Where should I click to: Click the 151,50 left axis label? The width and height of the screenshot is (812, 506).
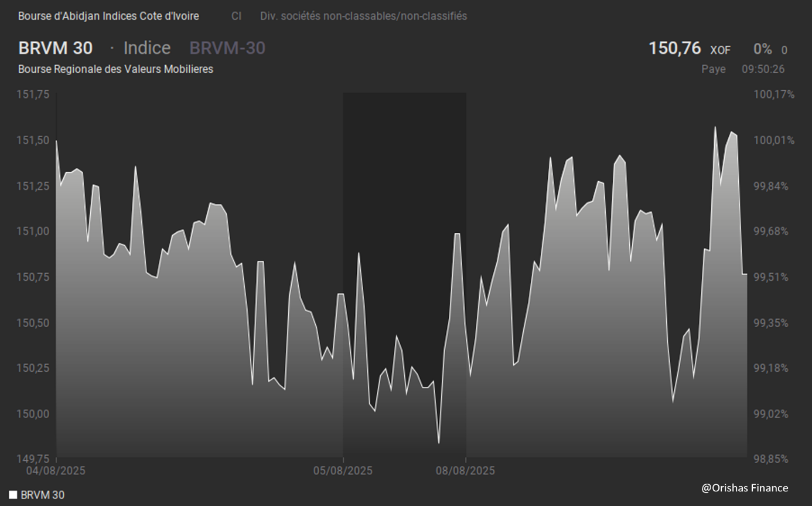(x=34, y=140)
